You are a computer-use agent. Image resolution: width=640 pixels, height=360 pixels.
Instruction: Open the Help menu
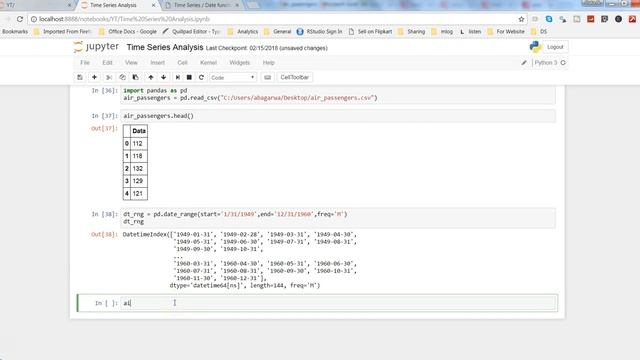point(269,63)
